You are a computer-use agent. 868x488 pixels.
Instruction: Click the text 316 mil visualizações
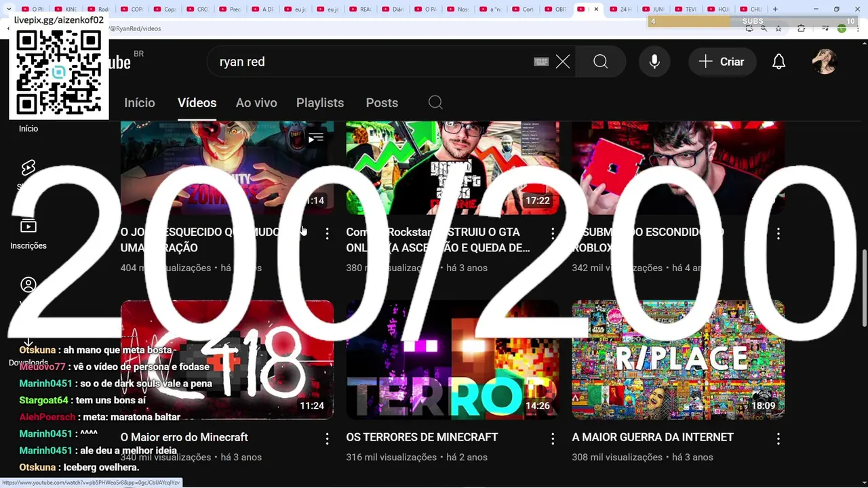391,457
